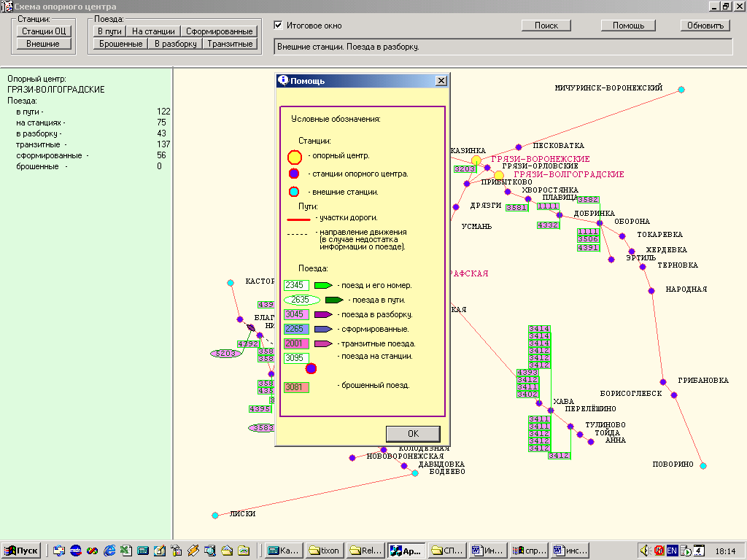747x560 pixels.
Task: Click train label 4393
Action: pos(528,373)
